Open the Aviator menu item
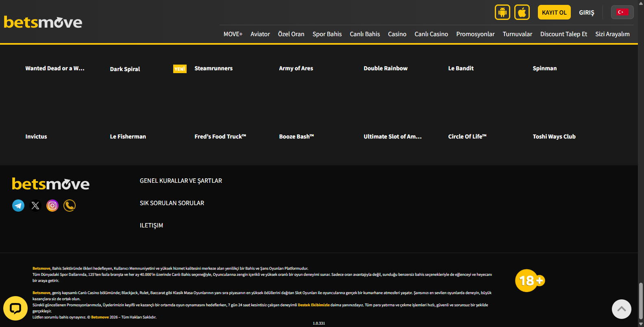This screenshot has width=644, height=327. click(x=260, y=34)
